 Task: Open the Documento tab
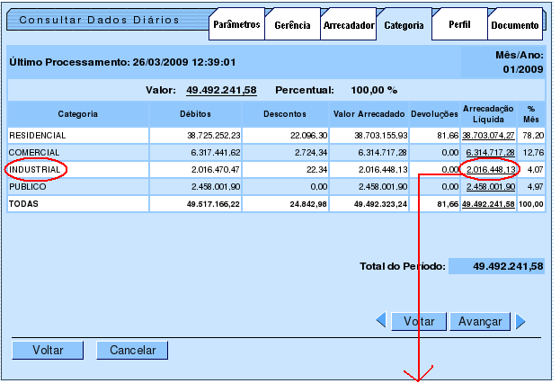(516, 26)
